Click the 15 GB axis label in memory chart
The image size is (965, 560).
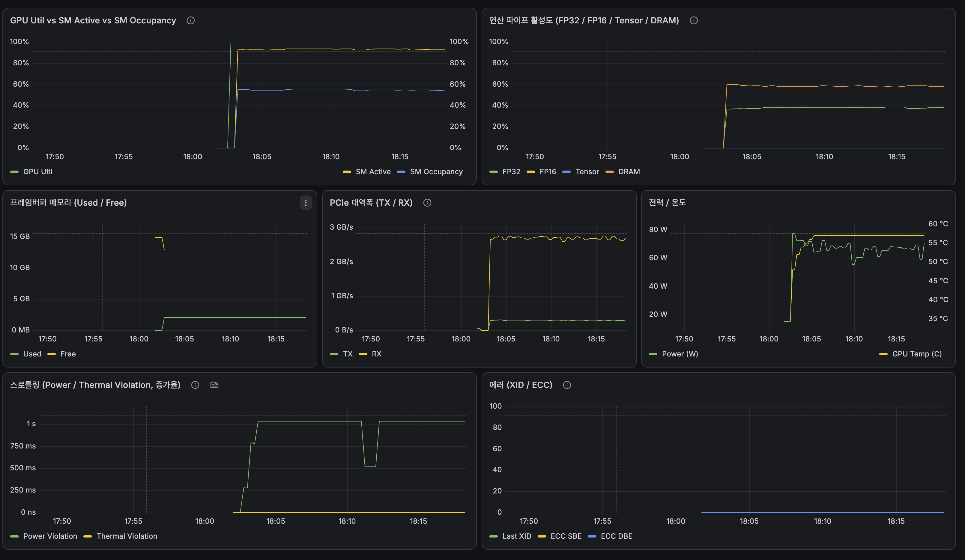[x=19, y=237]
